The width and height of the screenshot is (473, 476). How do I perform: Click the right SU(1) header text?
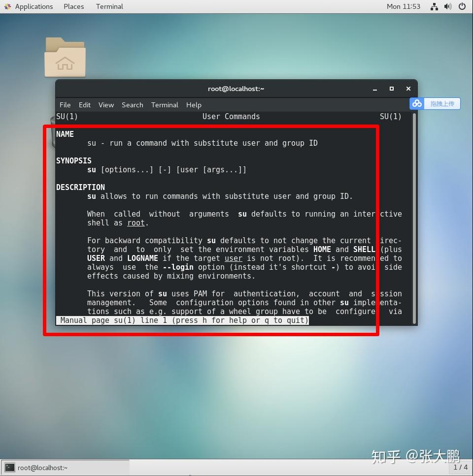391,117
